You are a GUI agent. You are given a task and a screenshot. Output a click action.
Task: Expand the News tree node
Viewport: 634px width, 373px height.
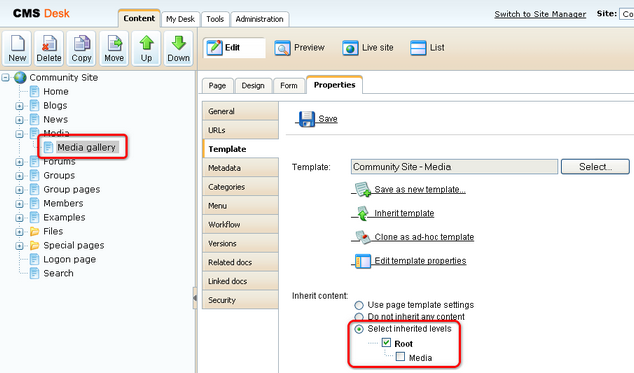(x=19, y=120)
